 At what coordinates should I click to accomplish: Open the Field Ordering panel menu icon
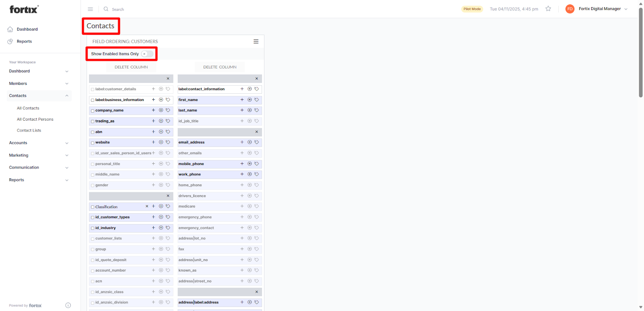[256, 41]
